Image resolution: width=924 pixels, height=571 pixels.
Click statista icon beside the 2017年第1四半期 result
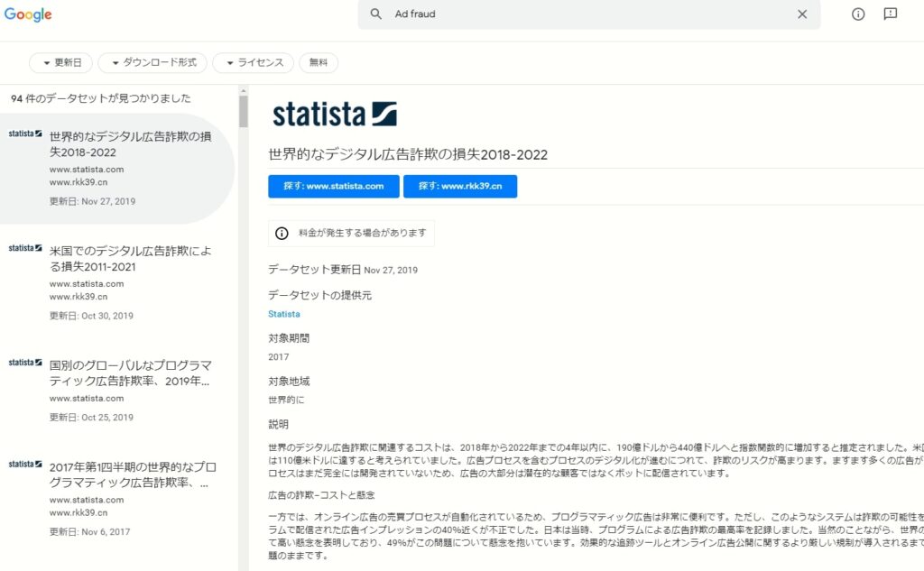(x=25, y=465)
